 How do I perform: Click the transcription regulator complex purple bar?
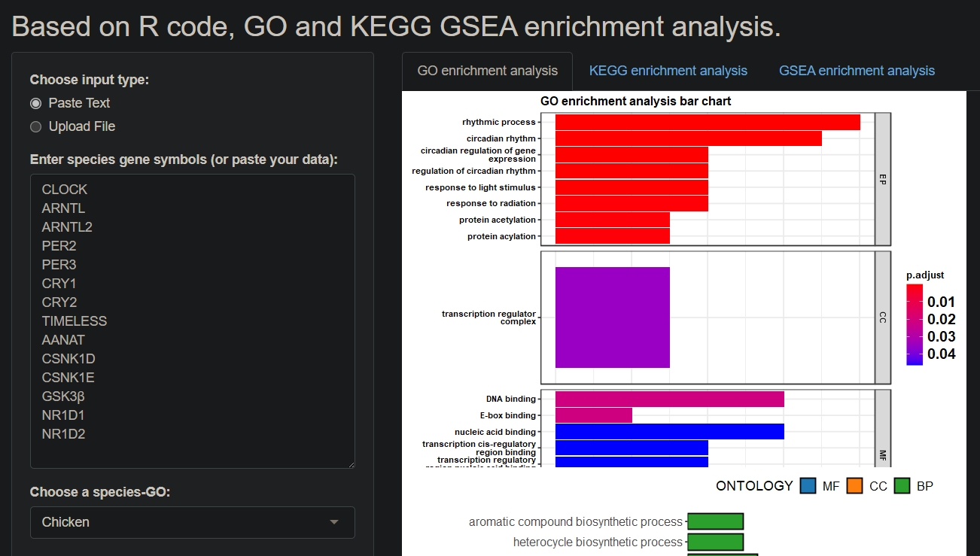click(x=612, y=317)
